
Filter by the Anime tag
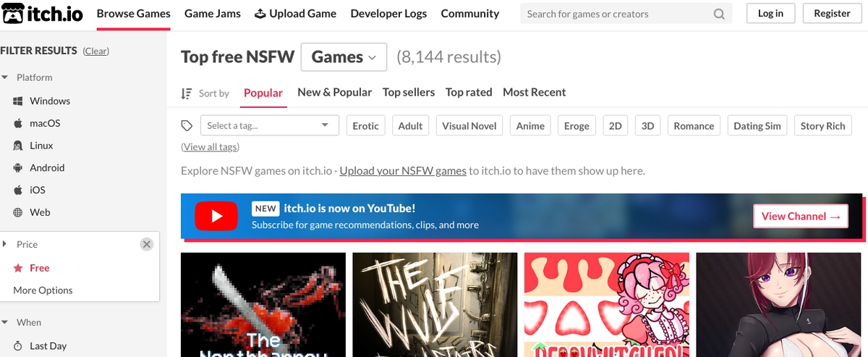pyautogui.click(x=530, y=125)
